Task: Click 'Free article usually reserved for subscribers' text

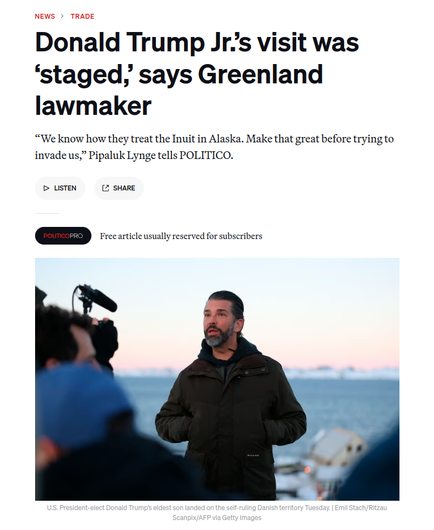Action: click(x=181, y=236)
